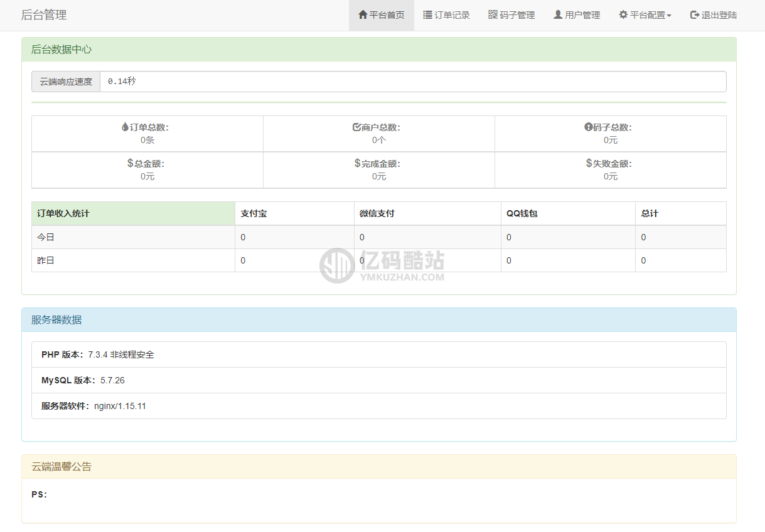Click the logout icon beside 退出登陆
765x532 pixels.
(x=695, y=15)
